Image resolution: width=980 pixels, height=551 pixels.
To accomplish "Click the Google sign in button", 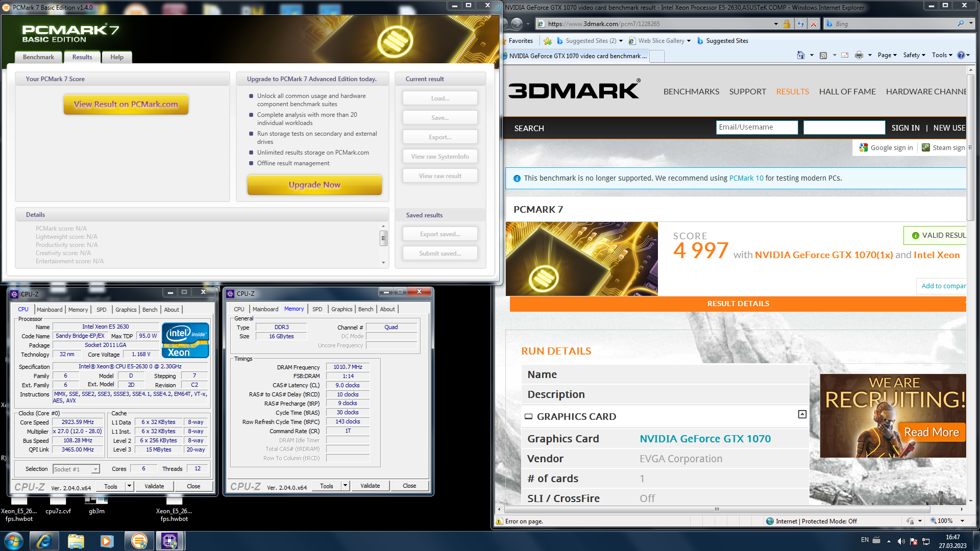I will (886, 147).
